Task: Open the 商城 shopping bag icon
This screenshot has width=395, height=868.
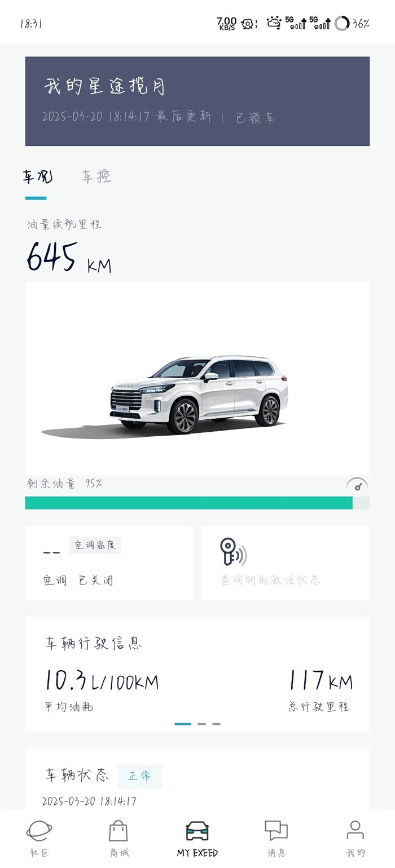Action: tap(118, 831)
